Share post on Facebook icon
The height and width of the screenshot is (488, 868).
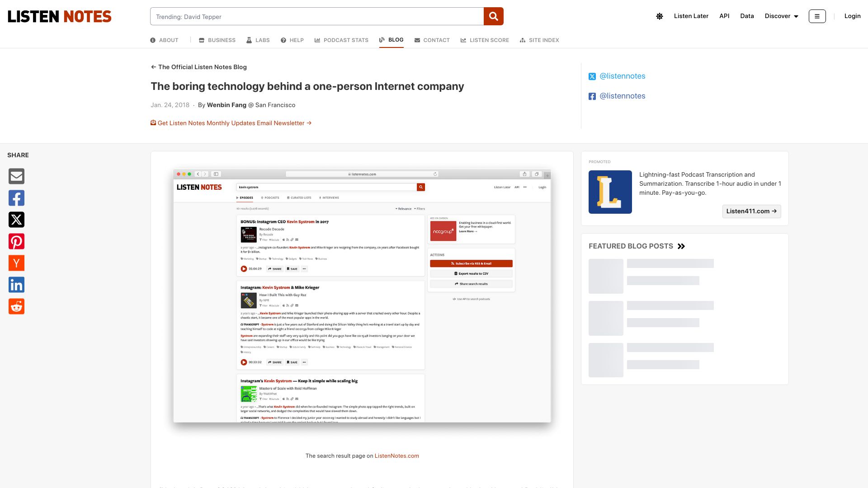(x=16, y=198)
